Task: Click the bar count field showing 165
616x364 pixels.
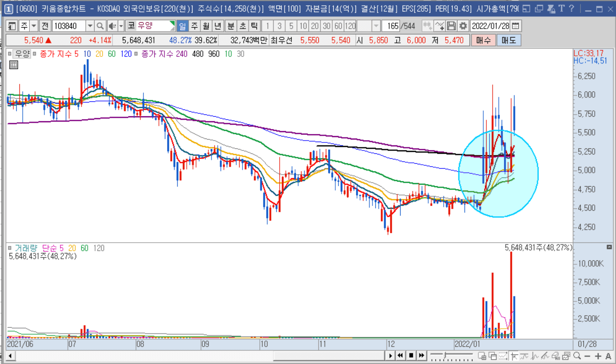Action: (x=391, y=26)
